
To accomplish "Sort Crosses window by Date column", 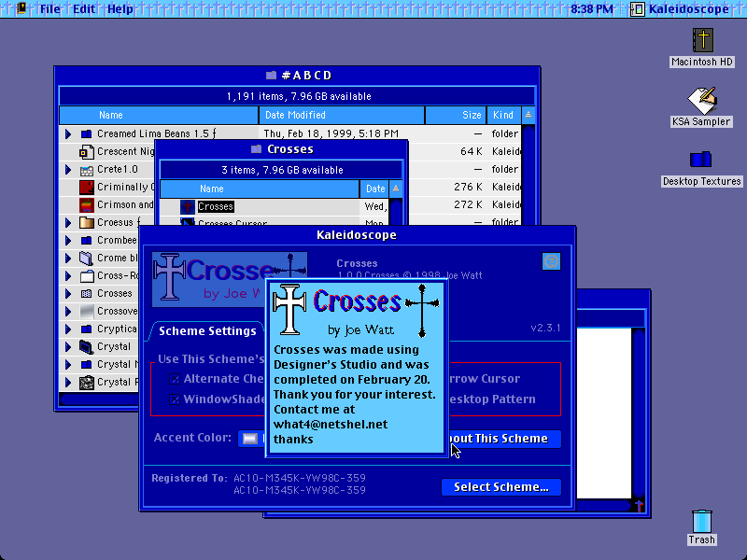I will (374, 189).
